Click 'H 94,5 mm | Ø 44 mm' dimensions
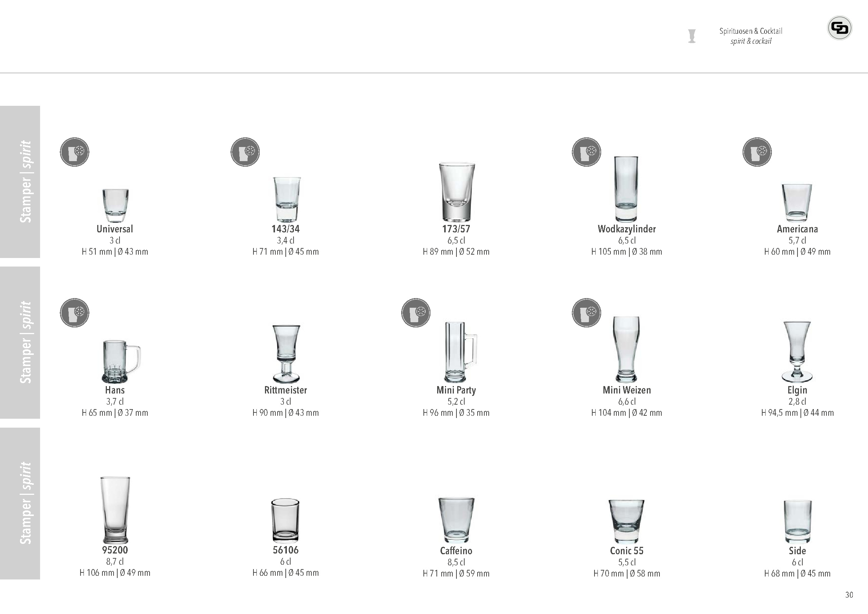The height and width of the screenshot is (614, 868). tap(797, 412)
